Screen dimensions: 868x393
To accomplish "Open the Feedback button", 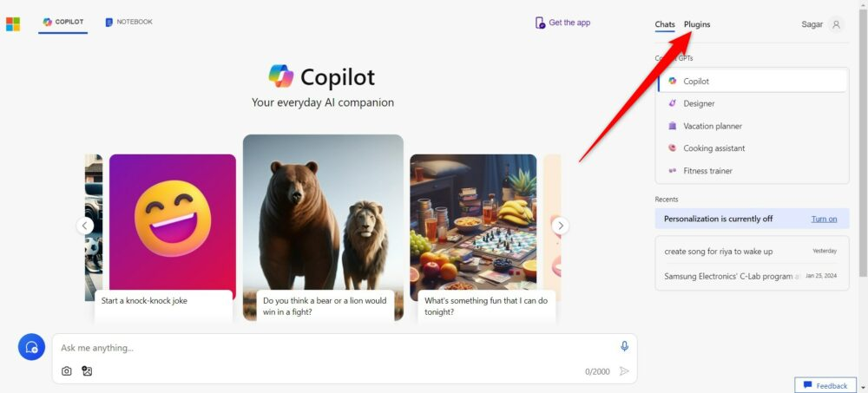I will (x=825, y=385).
